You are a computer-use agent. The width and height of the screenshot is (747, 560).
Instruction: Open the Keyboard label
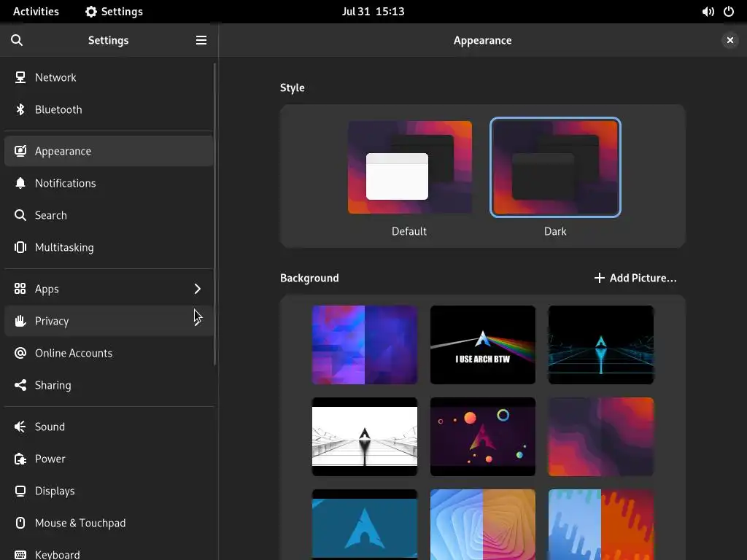pos(57,555)
